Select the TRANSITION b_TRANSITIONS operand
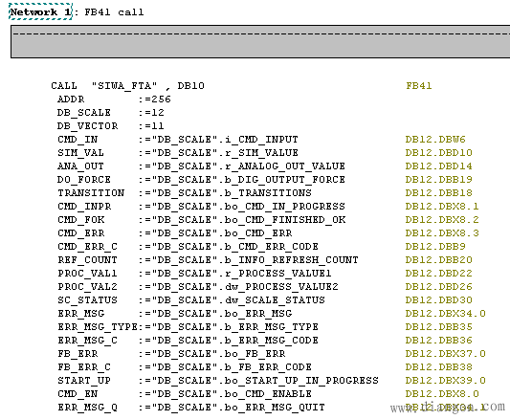The image size is (510, 420). [x=234, y=193]
